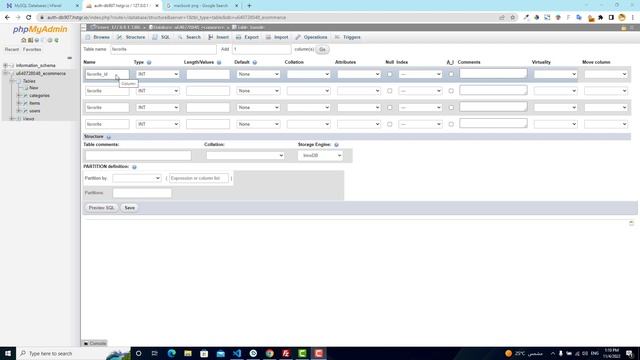
Task: Click the browser reload page icon
Action: [29, 18]
